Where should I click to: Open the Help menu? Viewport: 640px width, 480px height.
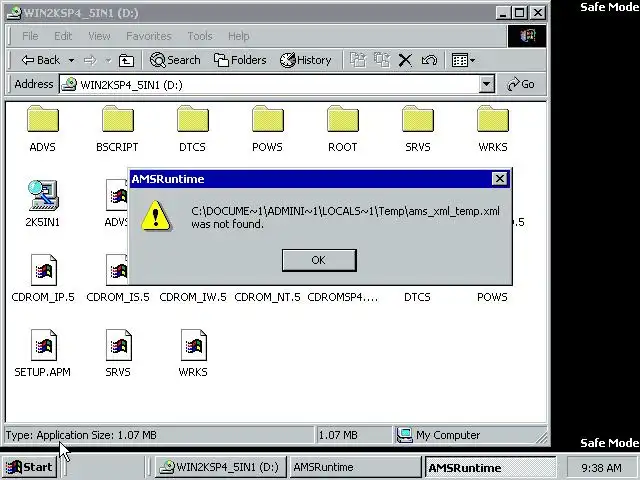pyautogui.click(x=239, y=36)
